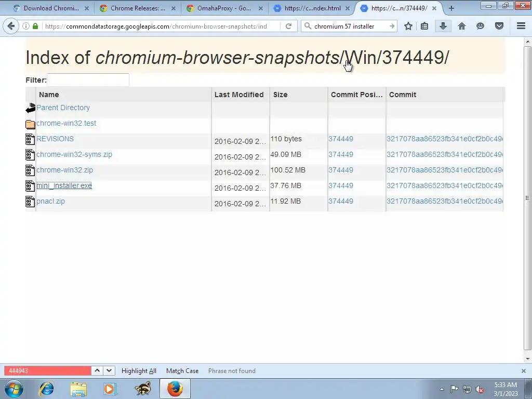Sort by the Last Modified column header
Screen dimensions: 532x399
(x=241, y=95)
